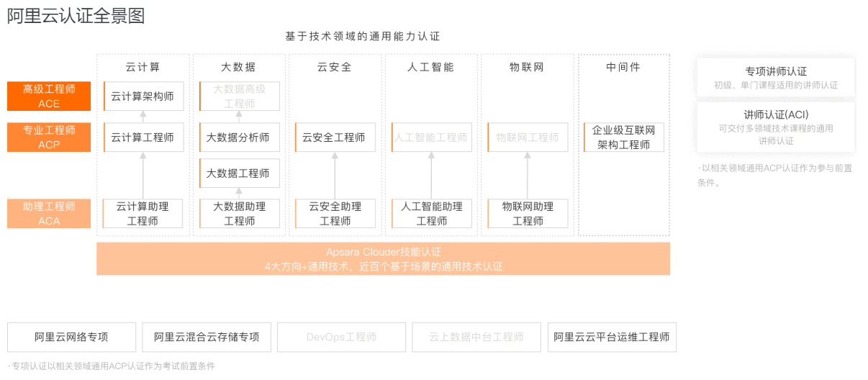Click the 阿里云认证全景图 page title
The height and width of the screenshot is (380, 868).
pyautogui.click(x=76, y=15)
